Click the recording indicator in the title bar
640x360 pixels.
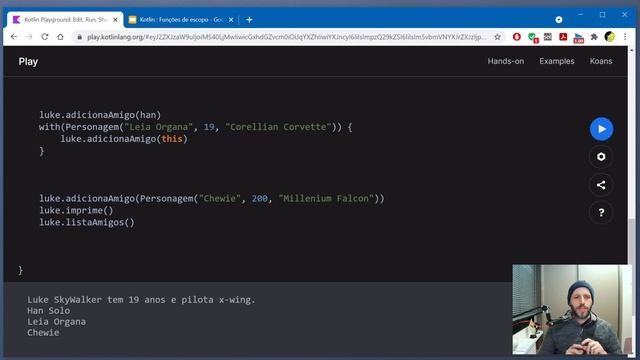click(x=559, y=20)
